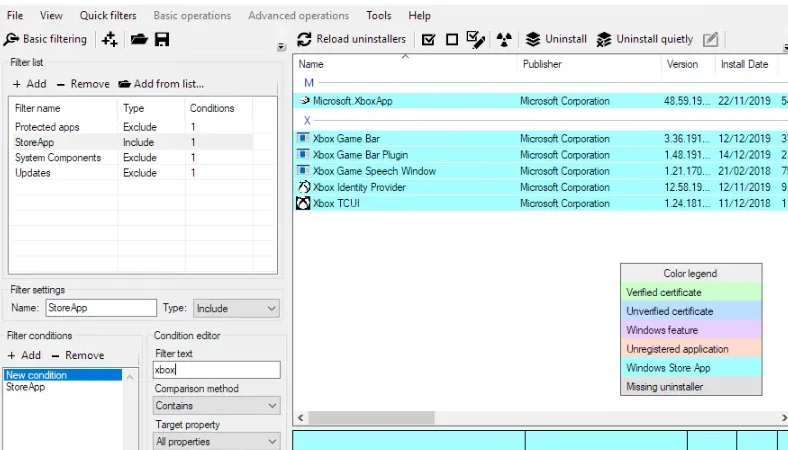
Task: Click the Uninstall quietly icon
Action: coord(604,39)
